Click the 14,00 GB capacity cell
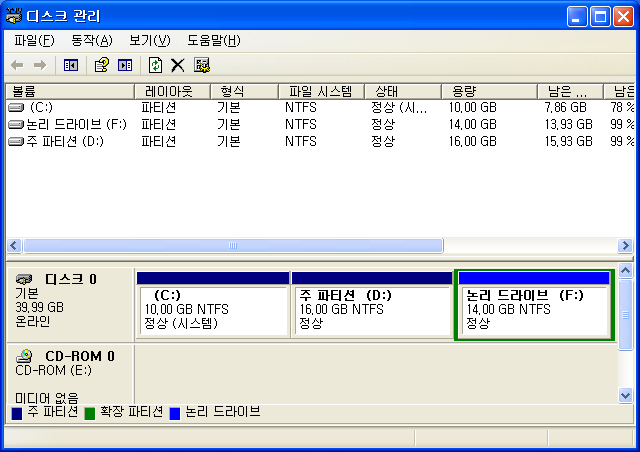The width and height of the screenshot is (640, 452). pyautogui.click(x=473, y=124)
